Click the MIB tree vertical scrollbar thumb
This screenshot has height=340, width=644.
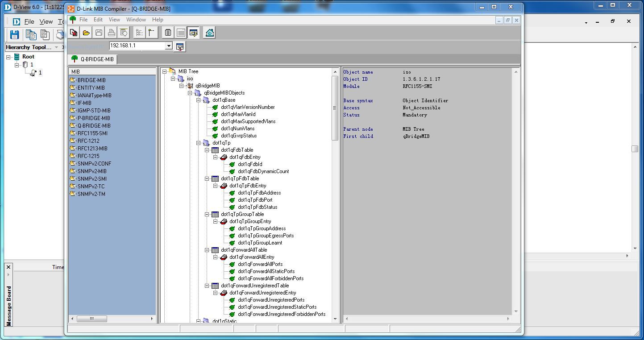tap(335, 108)
